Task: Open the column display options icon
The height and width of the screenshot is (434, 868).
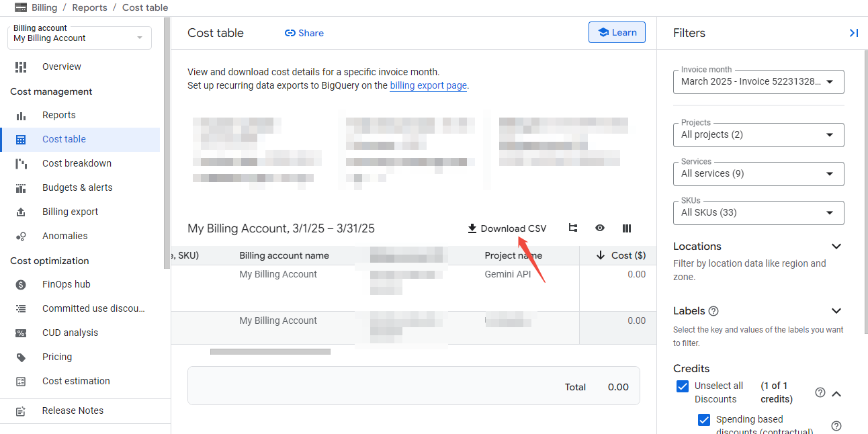Action: click(627, 228)
